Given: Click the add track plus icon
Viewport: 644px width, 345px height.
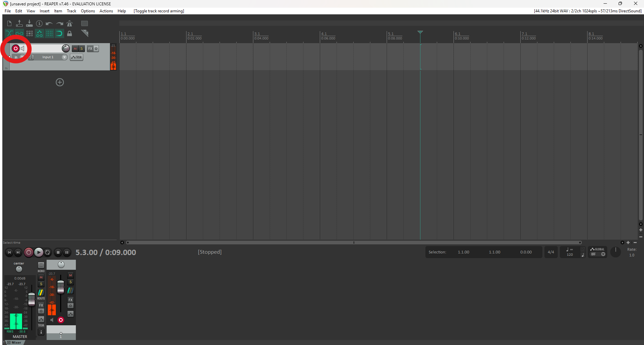Looking at the screenshot, I should 60,82.
